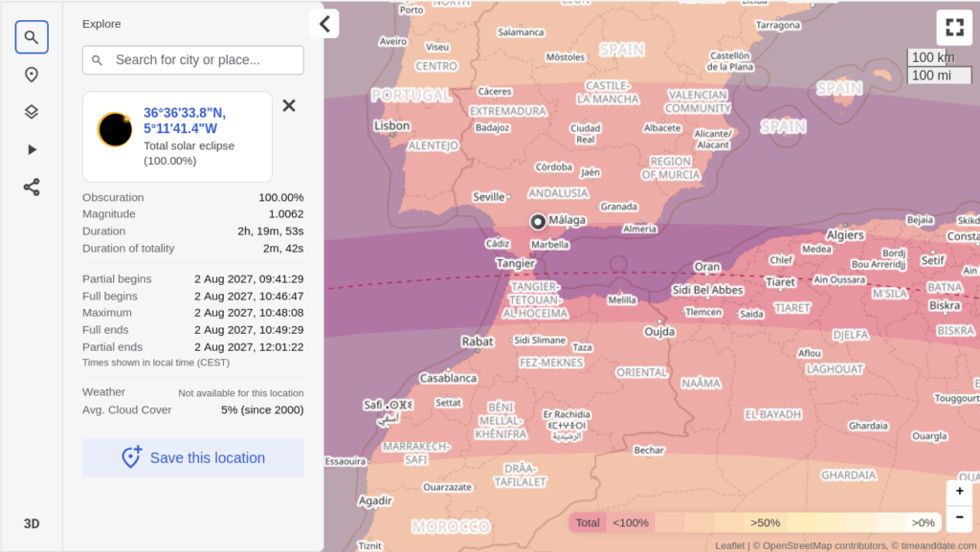The height and width of the screenshot is (552, 980).
Task: Click Oujda on the map
Action: pyautogui.click(x=659, y=332)
